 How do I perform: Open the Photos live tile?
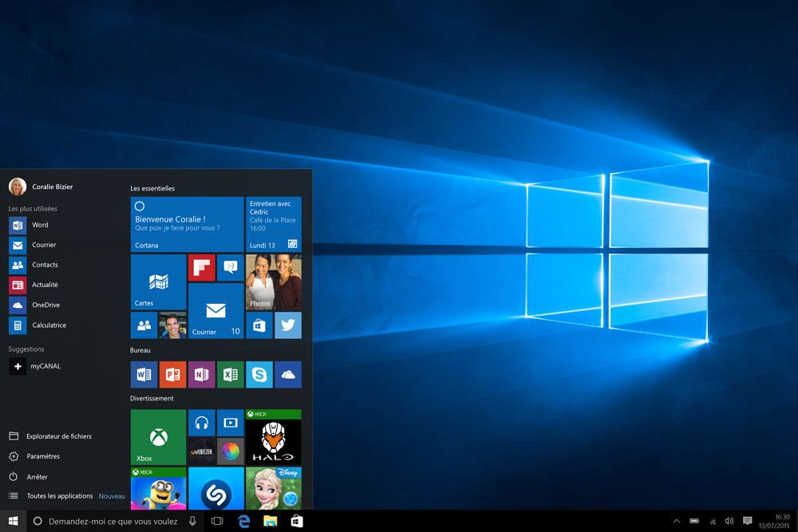pos(273,282)
